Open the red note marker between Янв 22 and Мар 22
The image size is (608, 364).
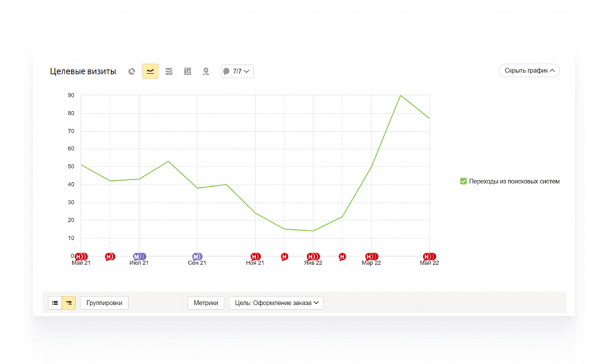click(342, 257)
